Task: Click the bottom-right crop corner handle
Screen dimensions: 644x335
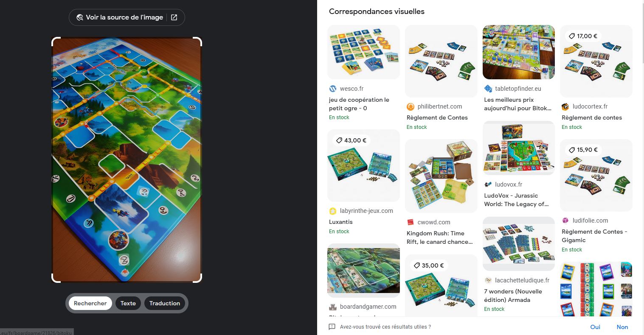Action: click(x=198, y=279)
